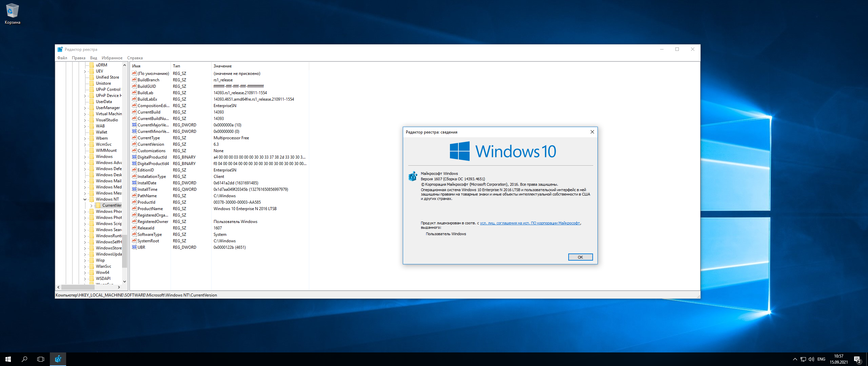The image size is (868, 366).
Task: Show hidden tray icons chevron
Action: [795, 359]
